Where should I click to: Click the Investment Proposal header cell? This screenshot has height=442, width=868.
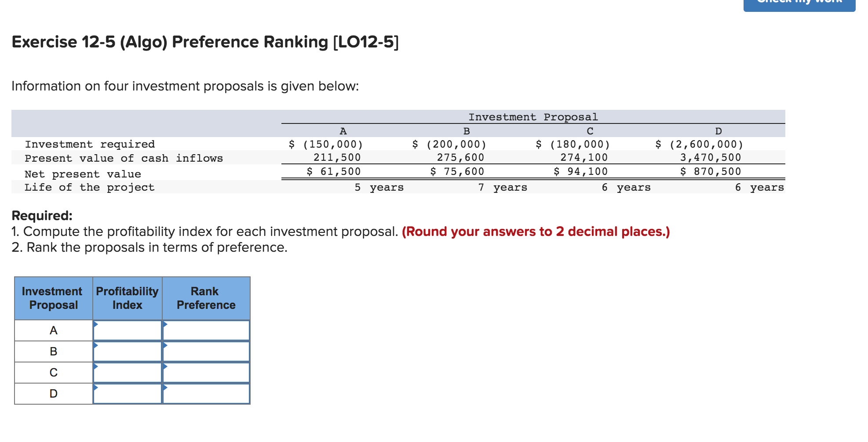[533, 116]
